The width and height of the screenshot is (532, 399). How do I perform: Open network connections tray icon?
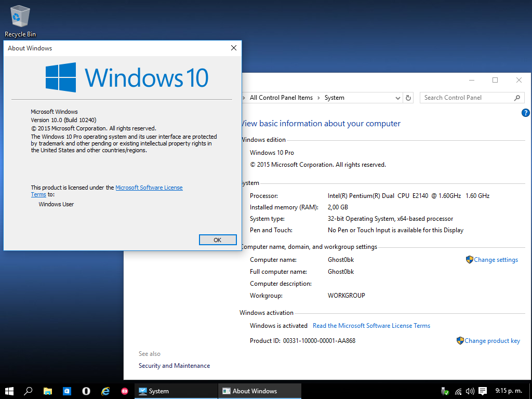click(x=458, y=392)
